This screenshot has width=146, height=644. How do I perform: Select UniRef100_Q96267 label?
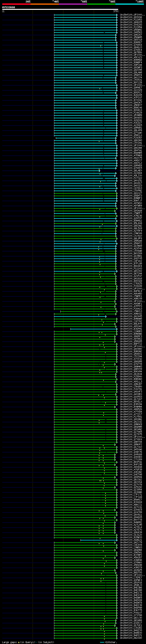131,35
